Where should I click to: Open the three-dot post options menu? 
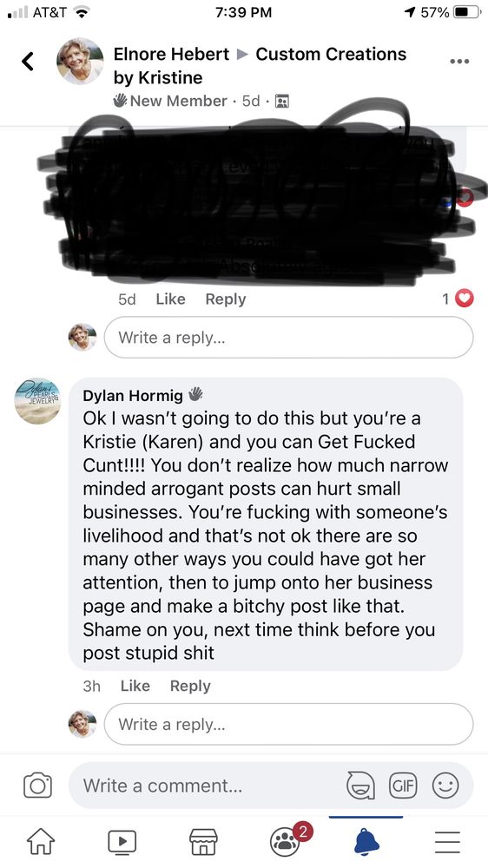(x=459, y=62)
